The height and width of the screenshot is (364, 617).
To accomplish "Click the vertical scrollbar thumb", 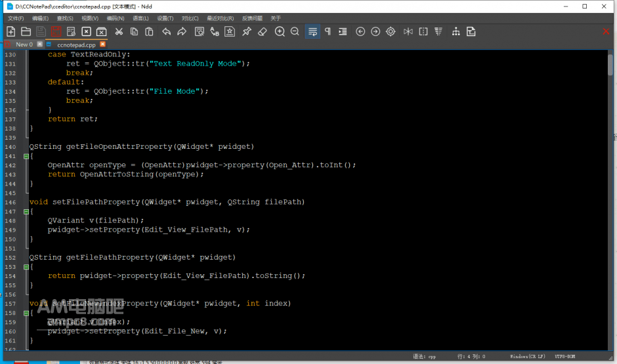I will point(610,65).
